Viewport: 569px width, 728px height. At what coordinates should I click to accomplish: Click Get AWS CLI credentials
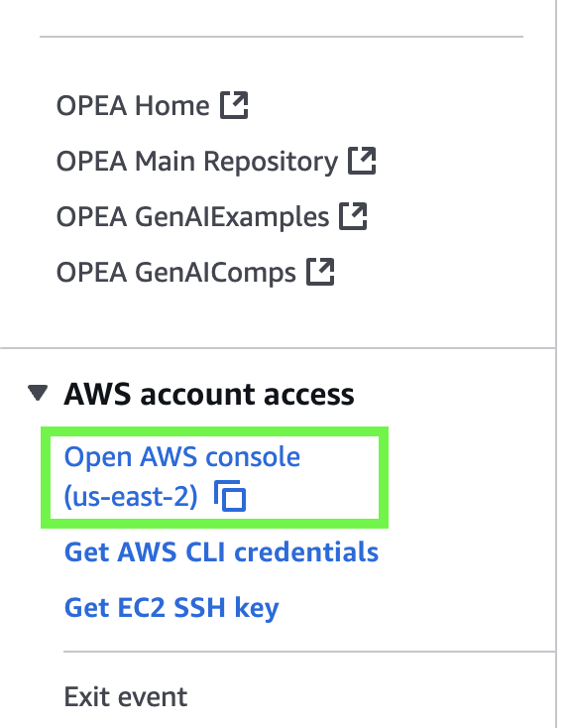pyautogui.click(x=221, y=552)
